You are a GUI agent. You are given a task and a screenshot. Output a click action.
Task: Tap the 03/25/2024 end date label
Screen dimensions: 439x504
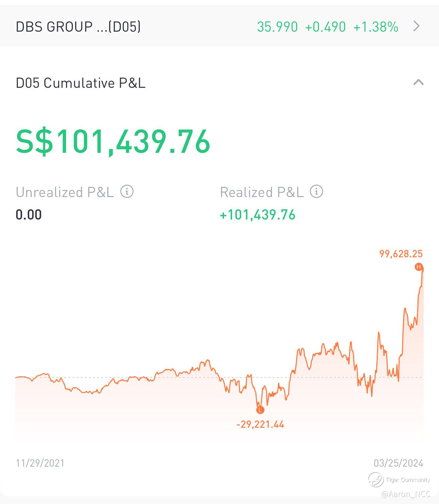pos(399,463)
